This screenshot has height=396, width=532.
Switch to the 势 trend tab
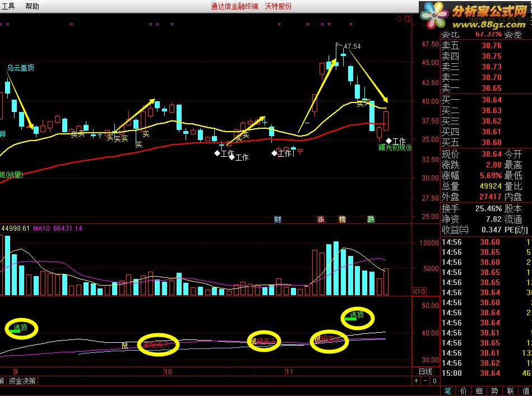pos(494,390)
